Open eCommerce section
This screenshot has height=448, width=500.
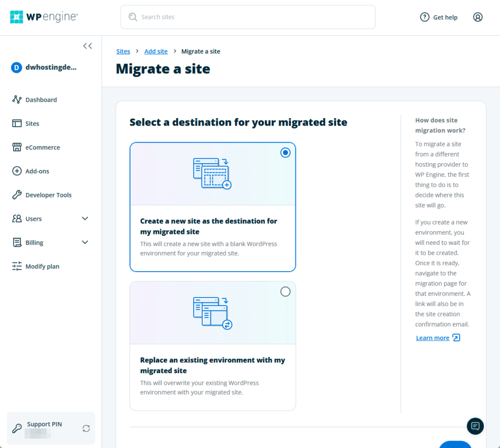tap(43, 148)
